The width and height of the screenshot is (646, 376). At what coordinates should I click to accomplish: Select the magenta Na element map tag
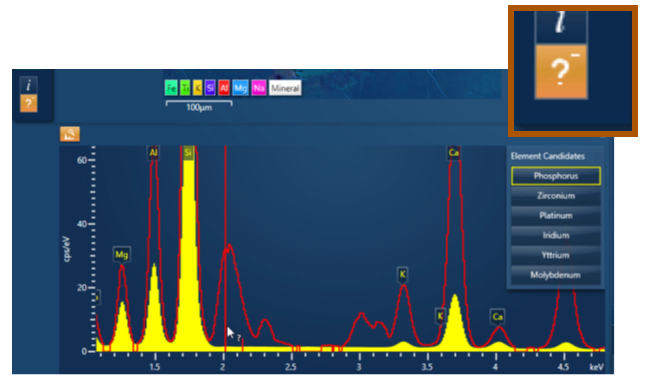(259, 88)
